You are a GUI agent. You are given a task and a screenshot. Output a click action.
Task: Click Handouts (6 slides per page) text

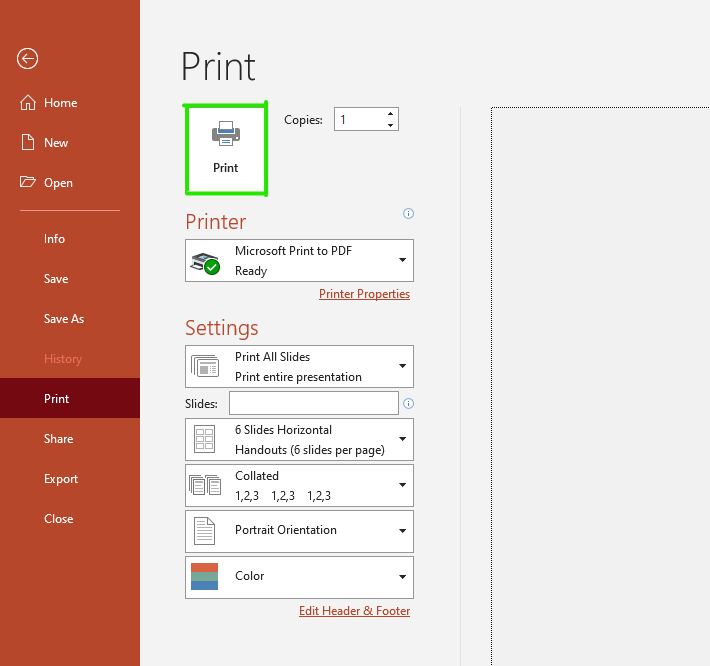coord(310,450)
